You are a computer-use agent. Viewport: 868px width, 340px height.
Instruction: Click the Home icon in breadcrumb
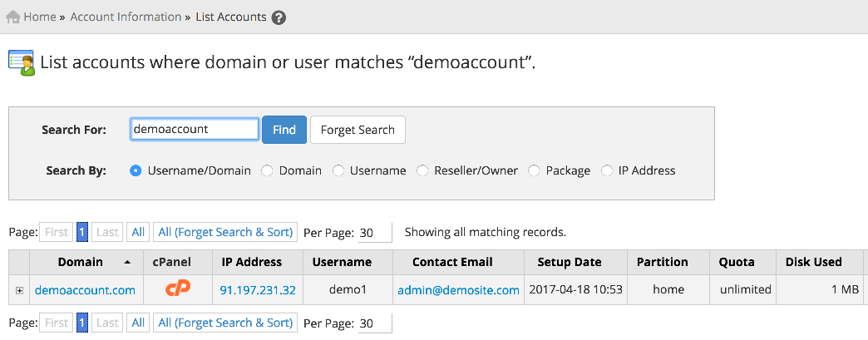click(12, 17)
